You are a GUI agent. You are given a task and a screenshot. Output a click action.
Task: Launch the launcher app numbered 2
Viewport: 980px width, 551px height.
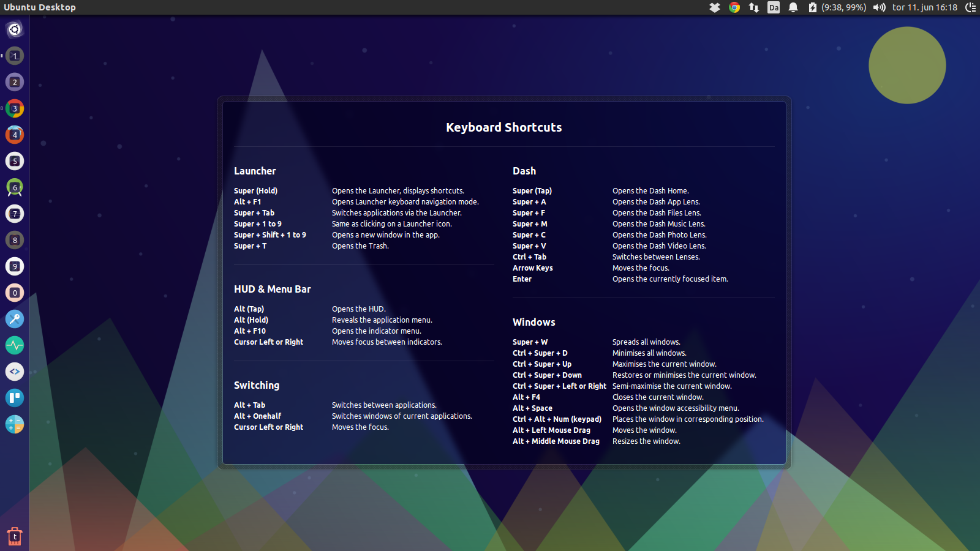(15, 82)
